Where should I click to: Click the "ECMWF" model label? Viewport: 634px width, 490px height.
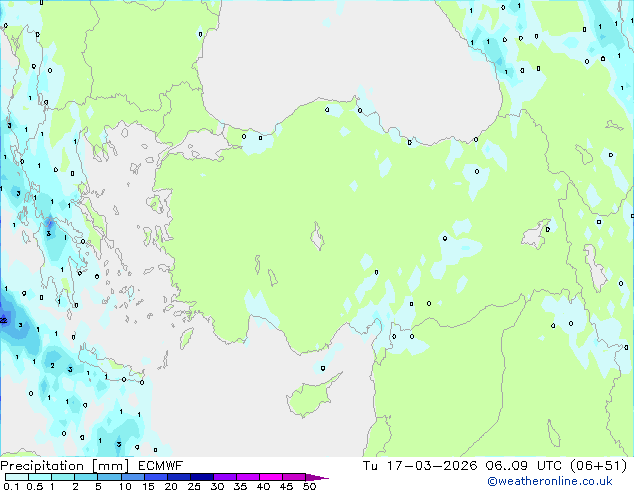pos(161,466)
